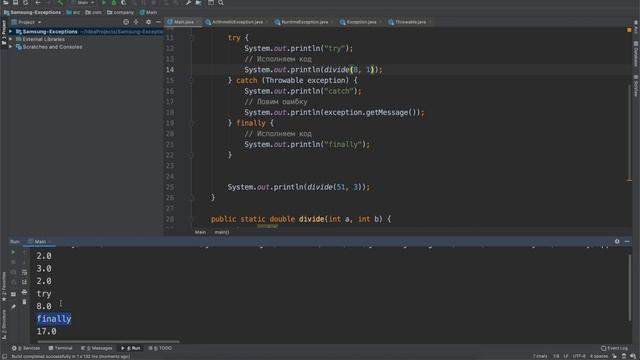
Task: Go back with the left arrow
Action: coord(38,3)
